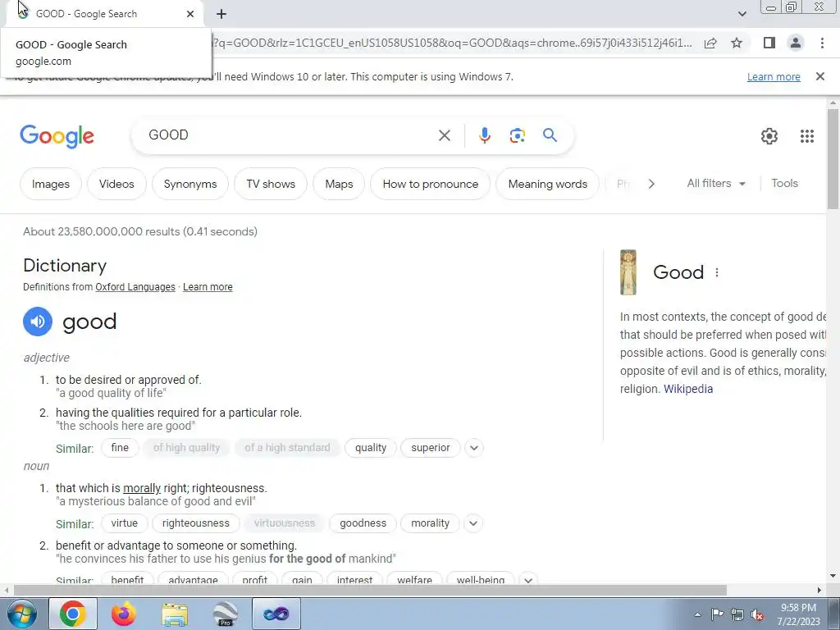
Task: Play pronunciation of good speaker icon
Action: [x=38, y=322]
